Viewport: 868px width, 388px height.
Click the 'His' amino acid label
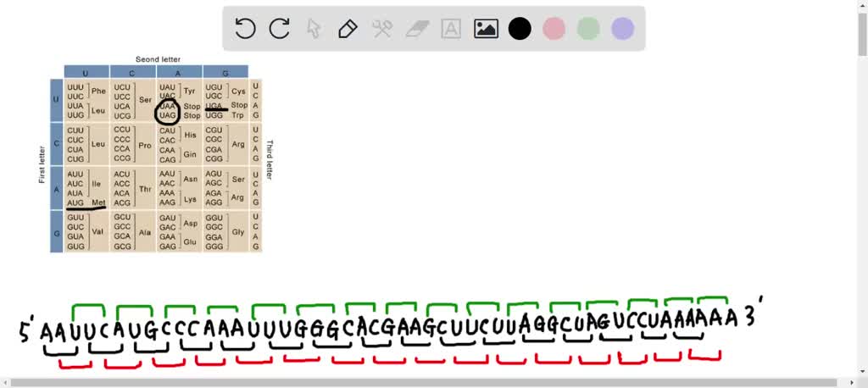191,135
